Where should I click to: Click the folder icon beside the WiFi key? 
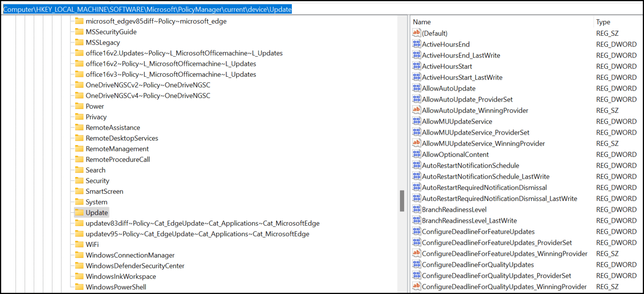click(79, 245)
